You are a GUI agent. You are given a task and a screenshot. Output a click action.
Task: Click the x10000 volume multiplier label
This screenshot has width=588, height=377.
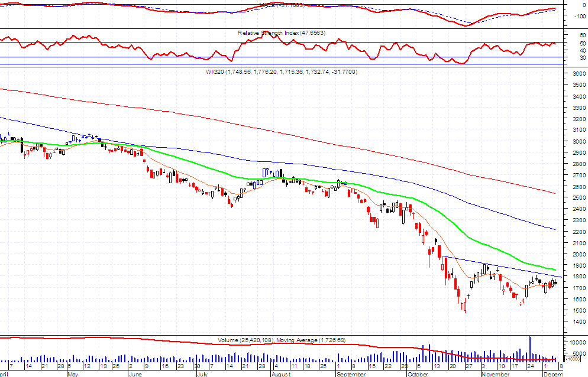pos(572,359)
